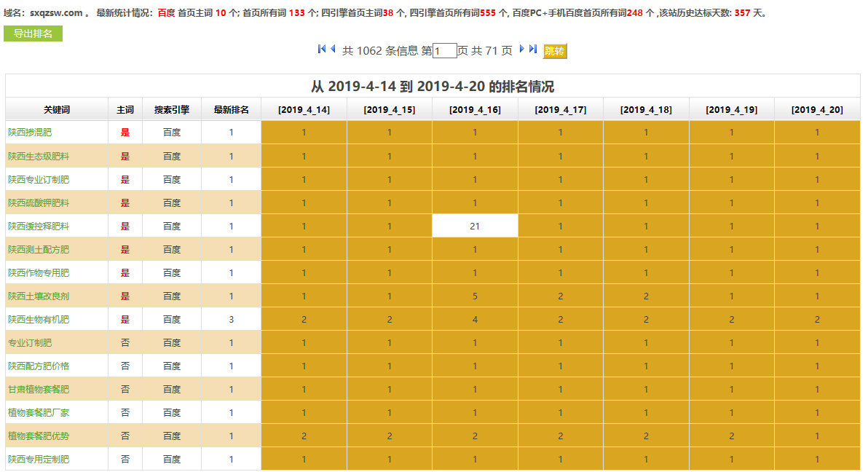Select keyword 陕西缓控释肥料
The height and width of the screenshot is (472, 868).
coord(39,226)
